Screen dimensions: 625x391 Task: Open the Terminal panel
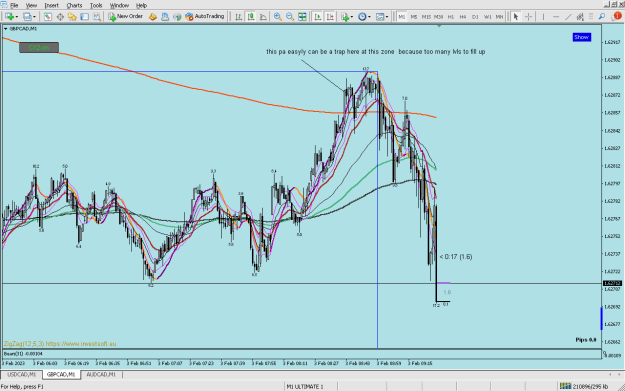85,17
